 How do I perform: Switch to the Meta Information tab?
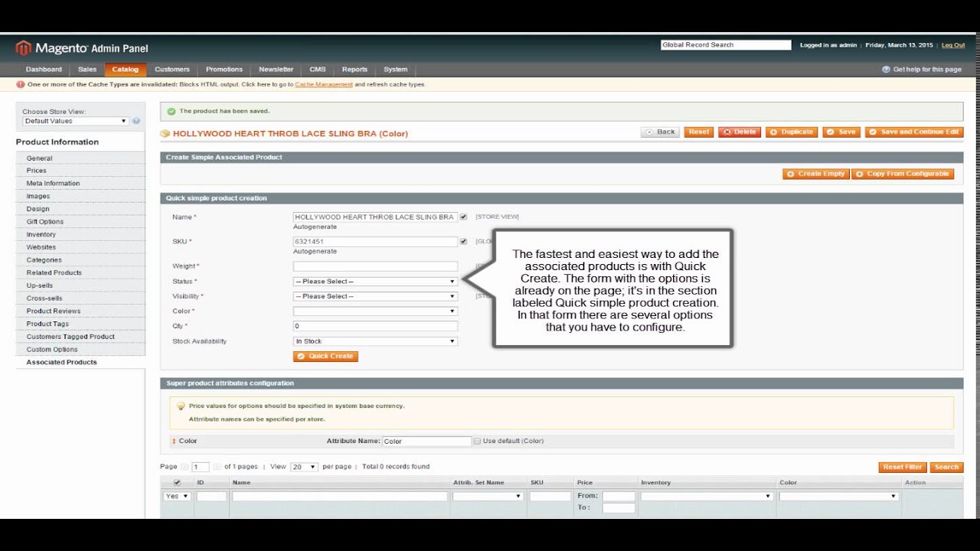pyautogui.click(x=80, y=184)
